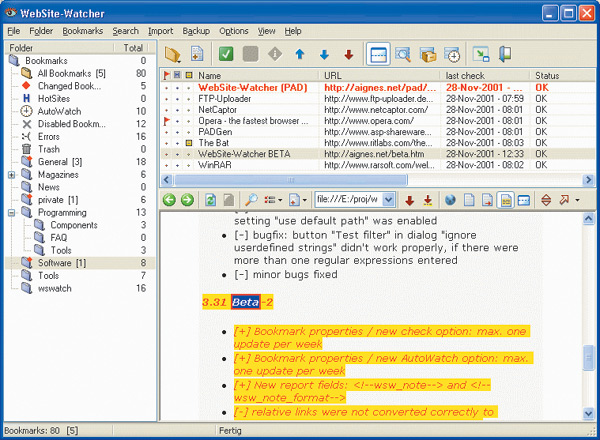Click the plain page icon after the globe
The width and height of the screenshot is (600, 440).
pos(469,200)
